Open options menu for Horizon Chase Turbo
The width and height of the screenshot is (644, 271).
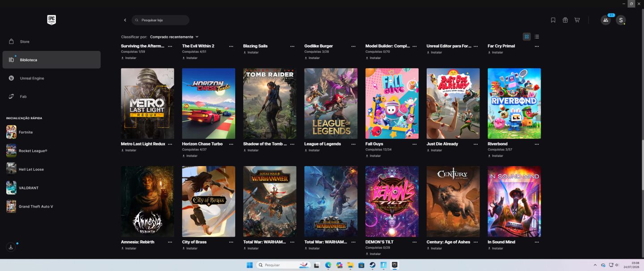pos(231,144)
